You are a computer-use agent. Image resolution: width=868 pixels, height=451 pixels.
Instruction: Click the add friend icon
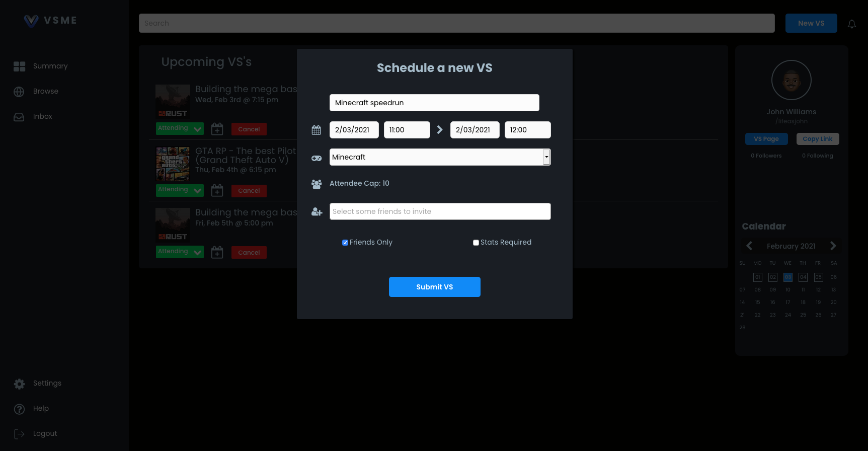(x=317, y=212)
